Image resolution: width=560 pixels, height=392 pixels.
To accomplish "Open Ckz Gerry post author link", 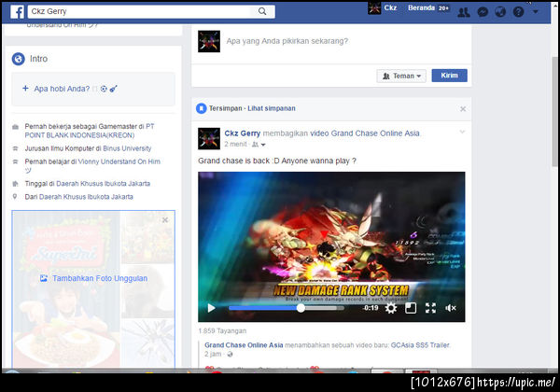I will tap(242, 133).
